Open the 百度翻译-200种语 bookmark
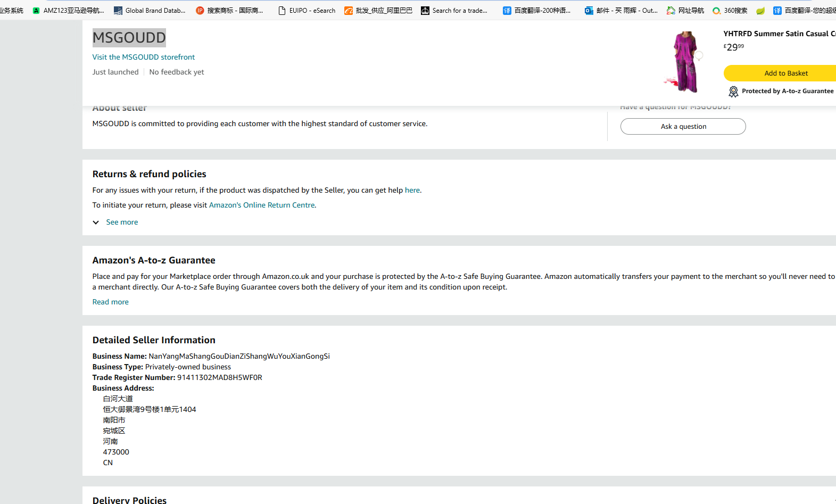836x504 pixels. [x=536, y=10]
